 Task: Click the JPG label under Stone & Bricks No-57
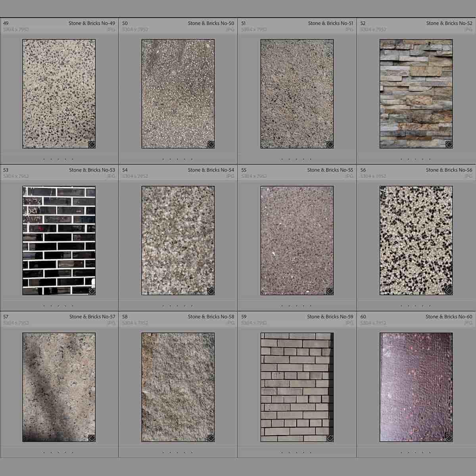[111, 323]
